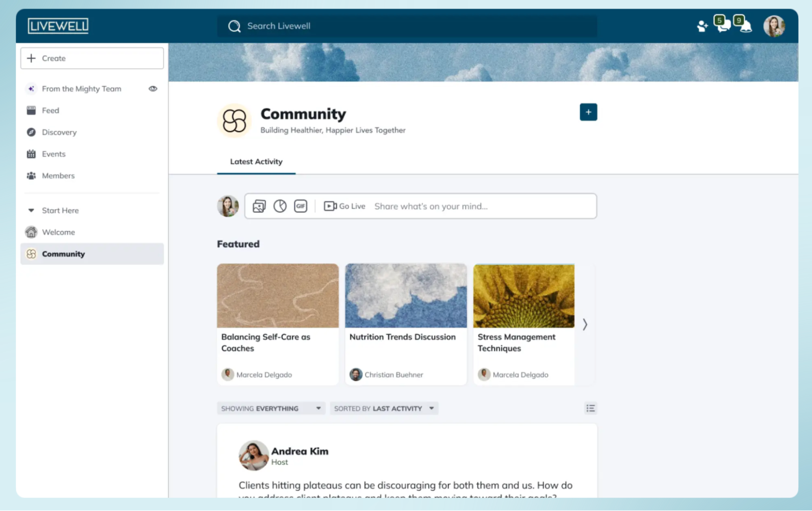Viewport: 812px width, 511px height.
Task: Open the invite member icon in header
Action: tap(702, 26)
